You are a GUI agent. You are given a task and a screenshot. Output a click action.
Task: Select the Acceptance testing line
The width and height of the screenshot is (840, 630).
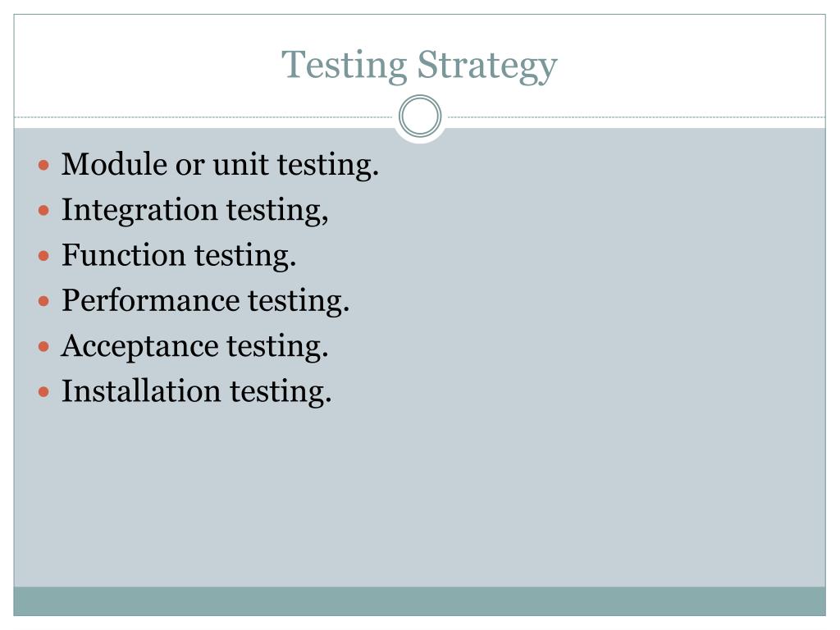pos(194,346)
